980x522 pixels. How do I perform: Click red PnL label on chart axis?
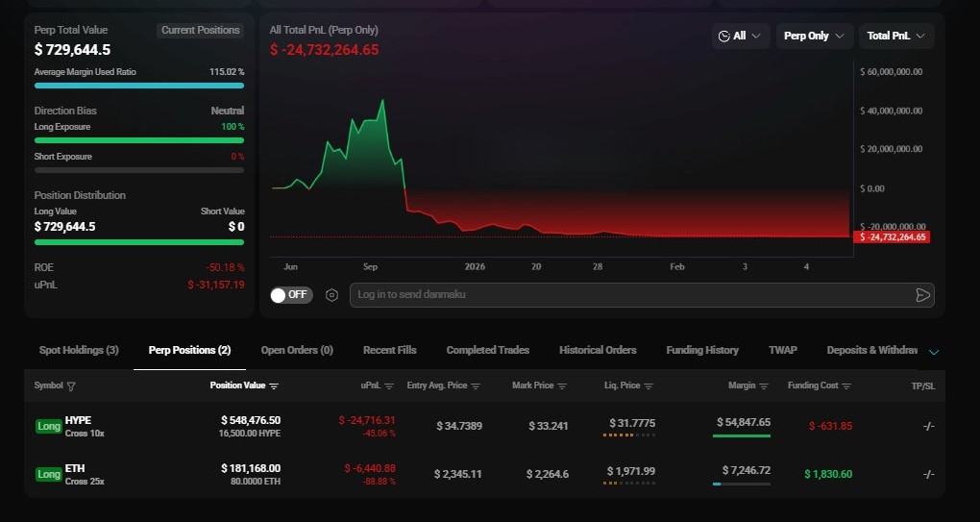(892, 236)
